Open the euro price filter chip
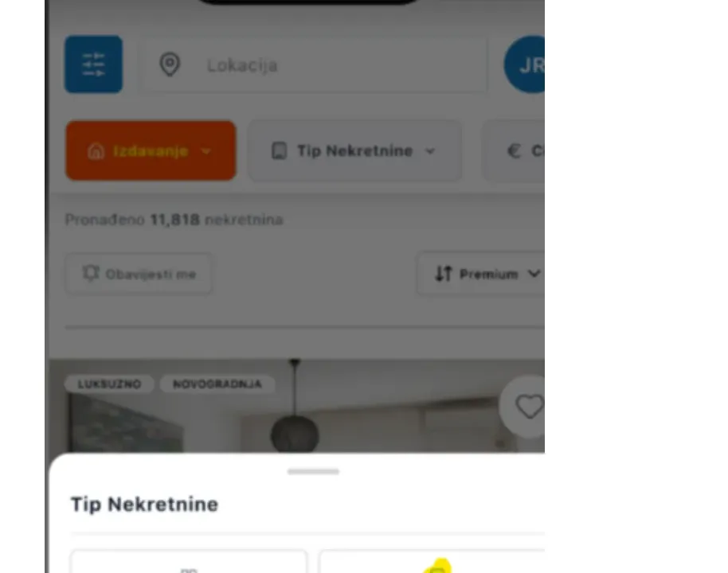Viewport: 728px width, 573px height. (x=514, y=150)
